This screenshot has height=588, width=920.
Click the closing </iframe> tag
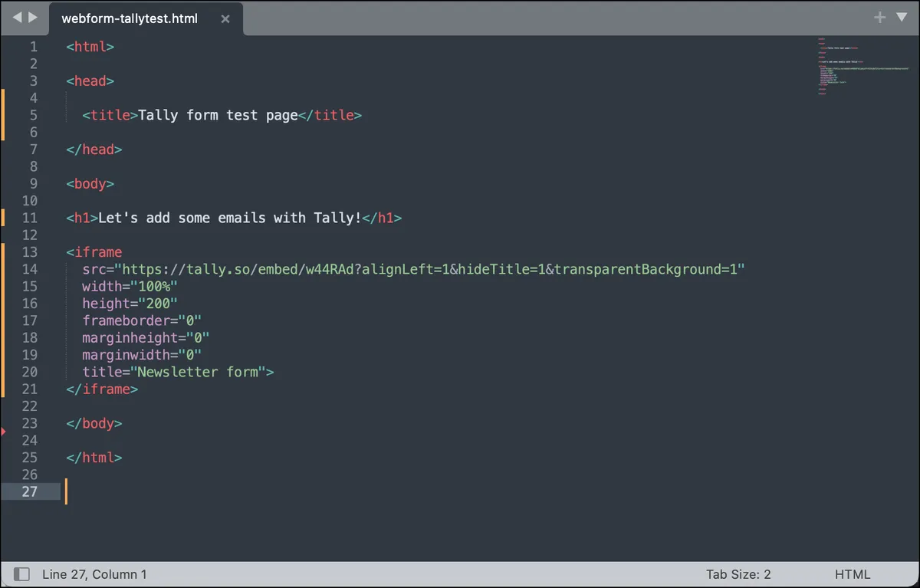102,389
